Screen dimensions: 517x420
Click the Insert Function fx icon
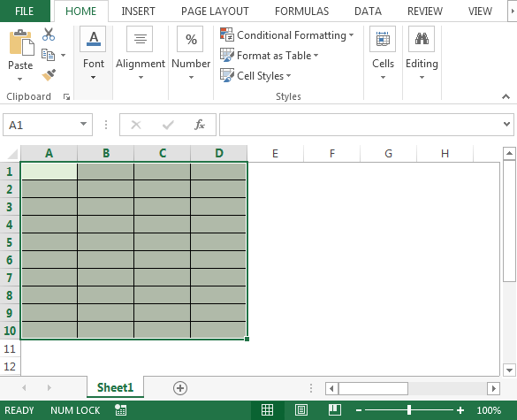200,125
